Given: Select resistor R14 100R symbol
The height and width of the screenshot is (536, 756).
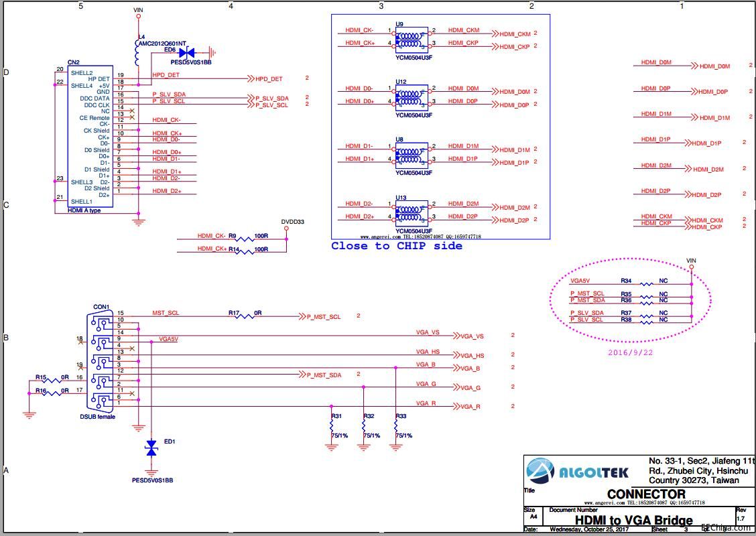Looking at the screenshot, I should (x=245, y=252).
